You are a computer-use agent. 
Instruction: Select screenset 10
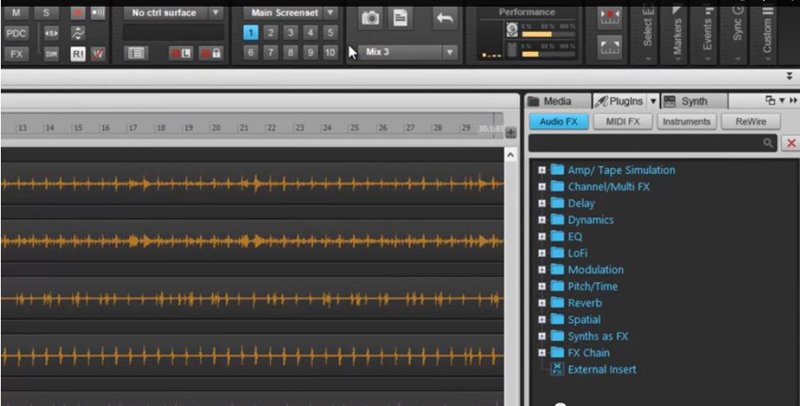point(330,53)
